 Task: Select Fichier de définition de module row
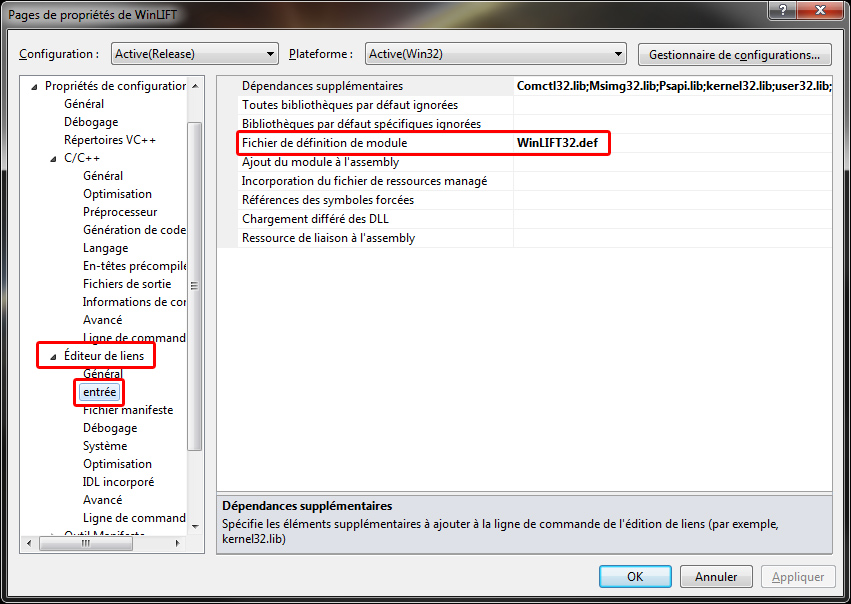[x=524, y=143]
